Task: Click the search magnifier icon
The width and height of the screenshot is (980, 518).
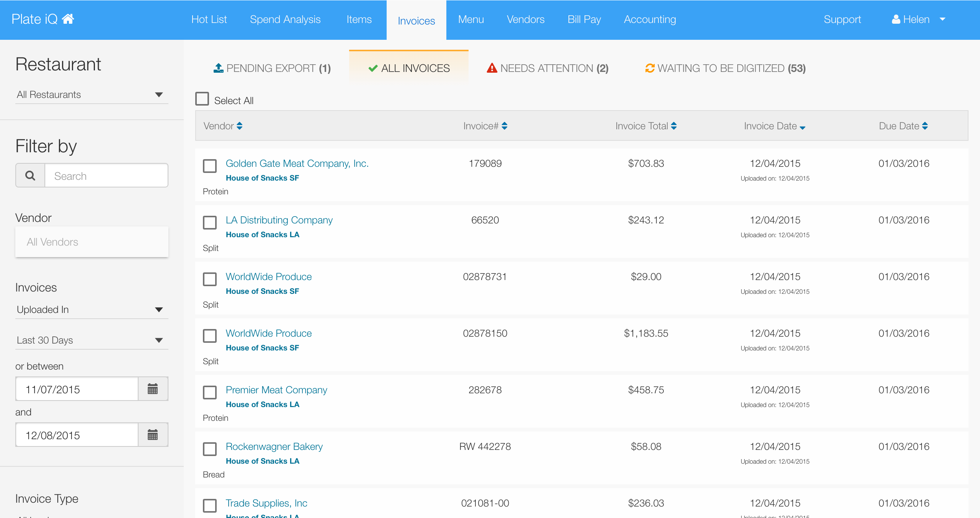Action: tap(30, 176)
